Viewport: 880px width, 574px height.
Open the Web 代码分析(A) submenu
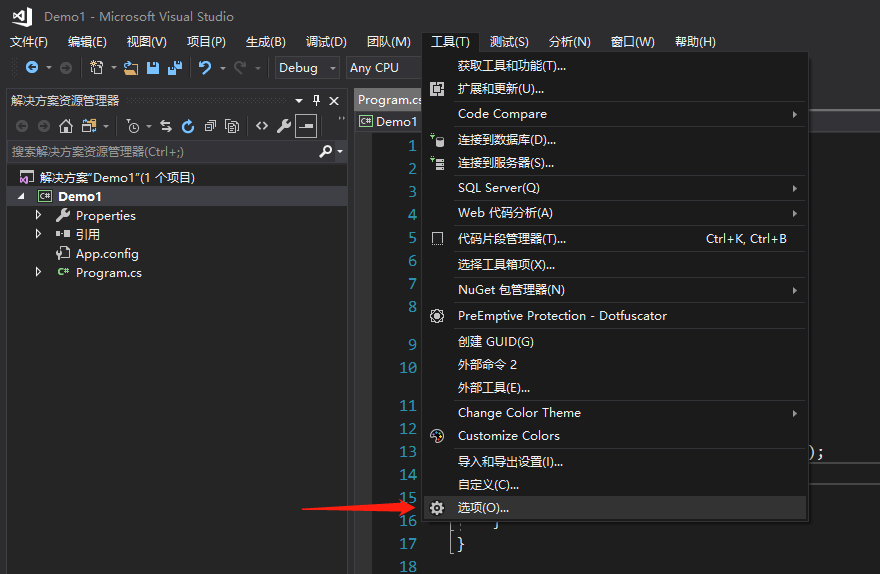pos(615,213)
